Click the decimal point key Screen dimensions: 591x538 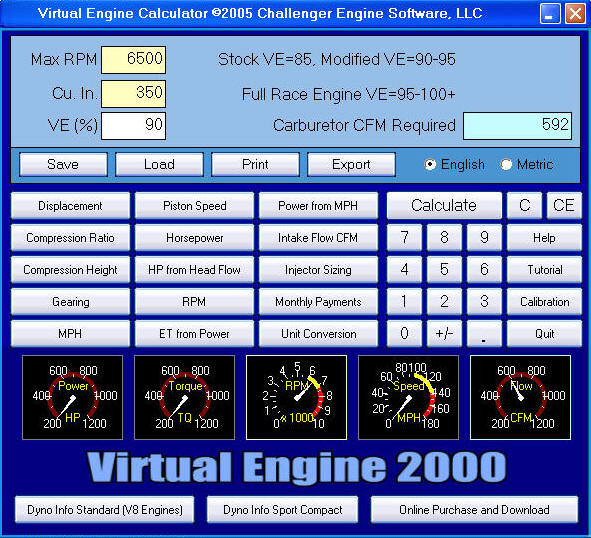484,334
